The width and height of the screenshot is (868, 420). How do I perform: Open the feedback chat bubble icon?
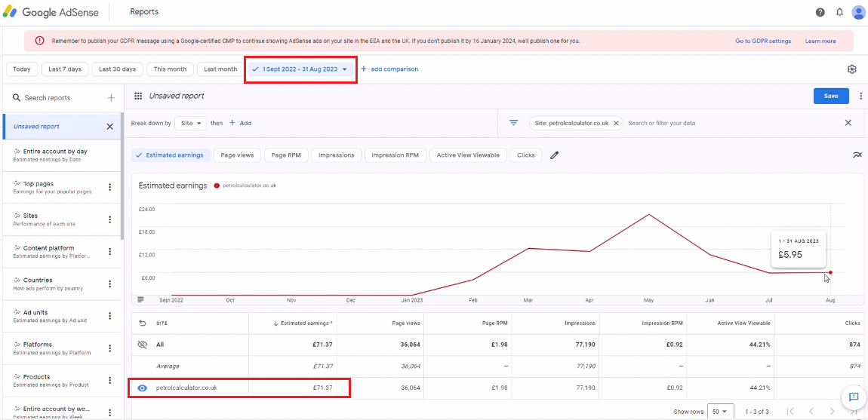(x=853, y=397)
